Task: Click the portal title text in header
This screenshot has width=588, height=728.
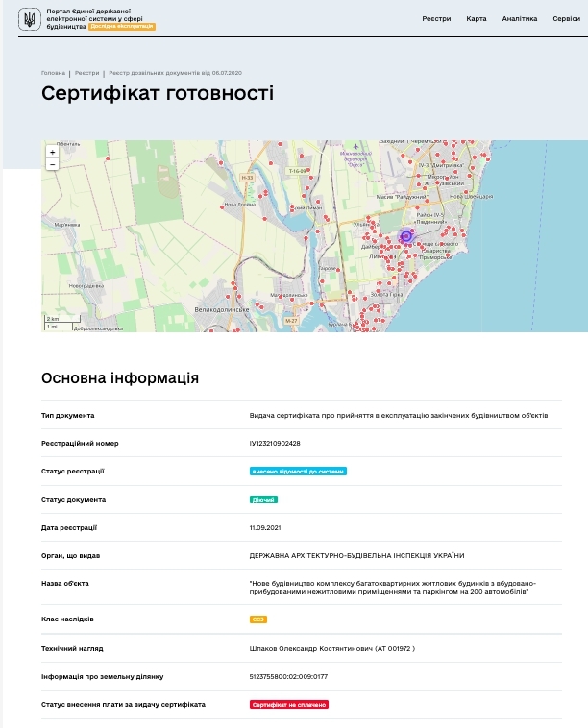Action: (94, 18)
